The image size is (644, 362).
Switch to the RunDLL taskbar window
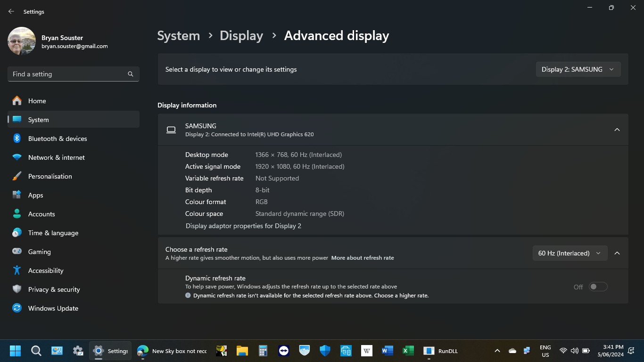click(441, 351)
